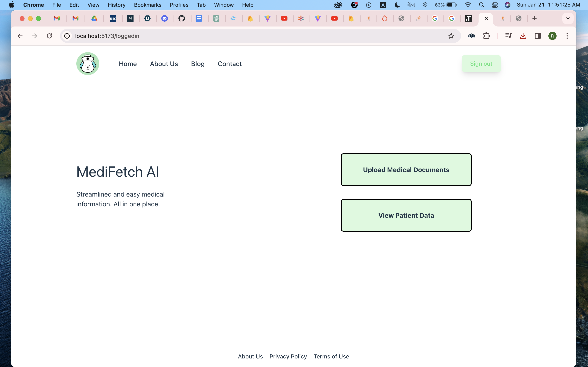Open the macOS Control Center
The image size is (588, 367).
tap(495, 5)
